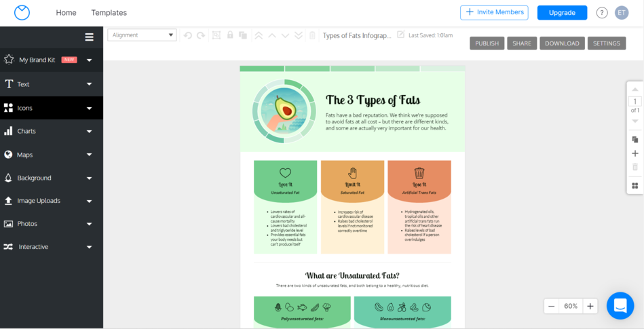This screenshot has height=329, width=644.
Task: Click the 'Last Saved: 1:01am' status
Action: (x=430, y=35)
